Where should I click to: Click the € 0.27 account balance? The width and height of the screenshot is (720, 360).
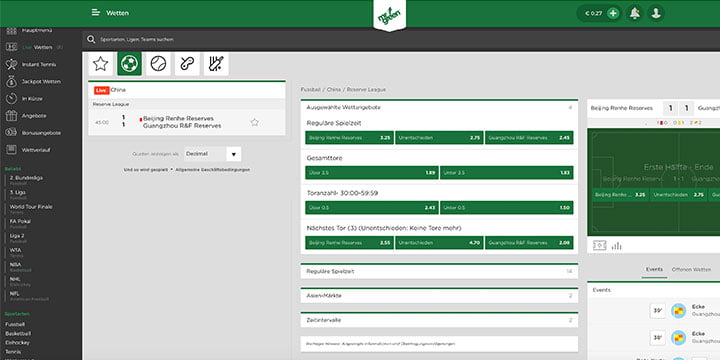[593, 13]
